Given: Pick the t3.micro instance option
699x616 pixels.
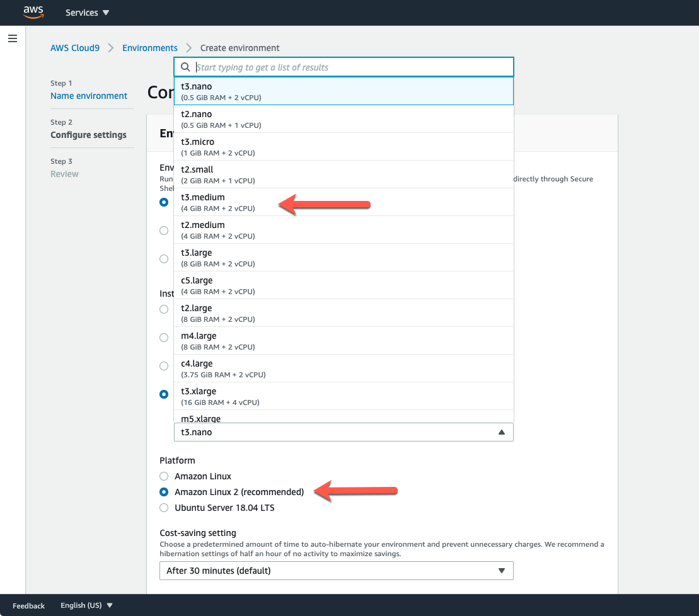Looking at the screenshot, I should (344, 147).
